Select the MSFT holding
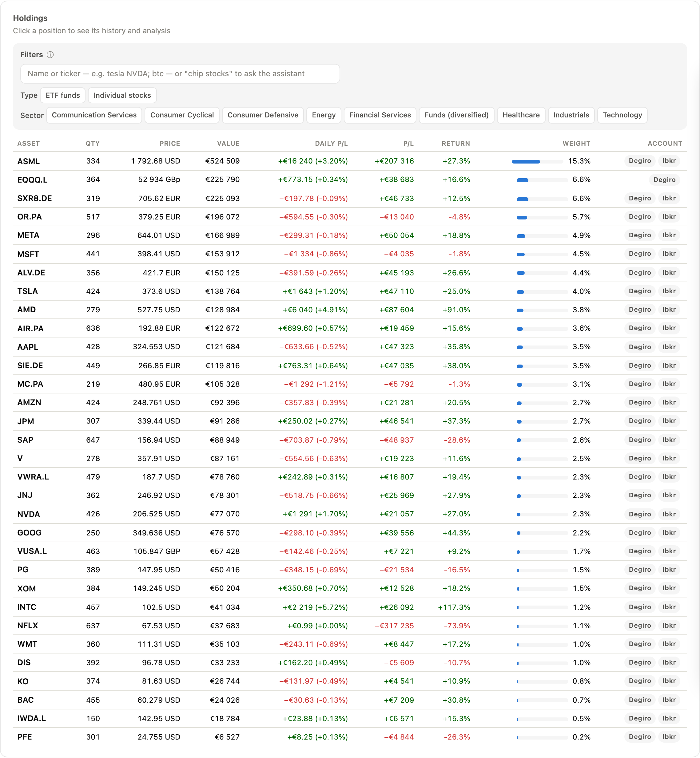The width and height of the screenshot is (700, 758). click(x=350, y=254)
